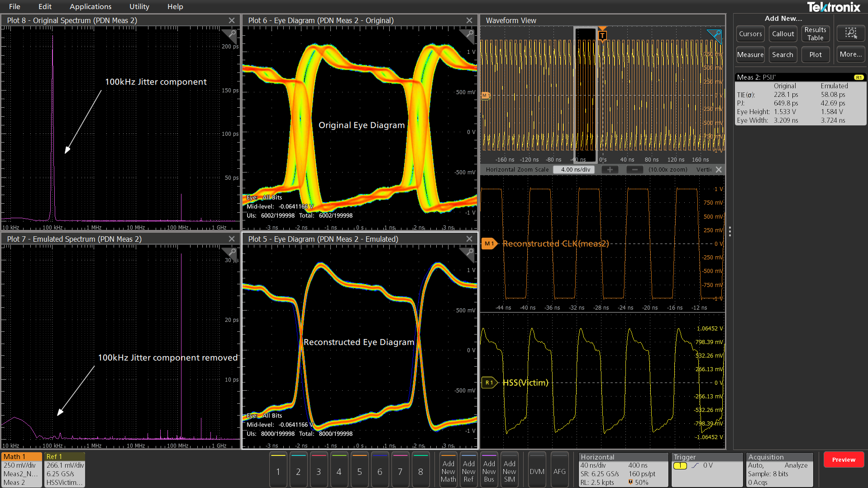Decrease zoom with the minus button
The image size is (868, 488).
coord(635,170)
